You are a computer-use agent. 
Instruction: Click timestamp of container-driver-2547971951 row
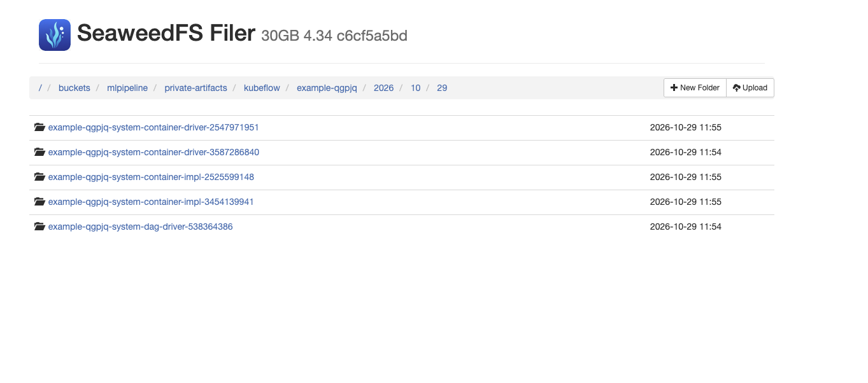(x=685, y=127)
